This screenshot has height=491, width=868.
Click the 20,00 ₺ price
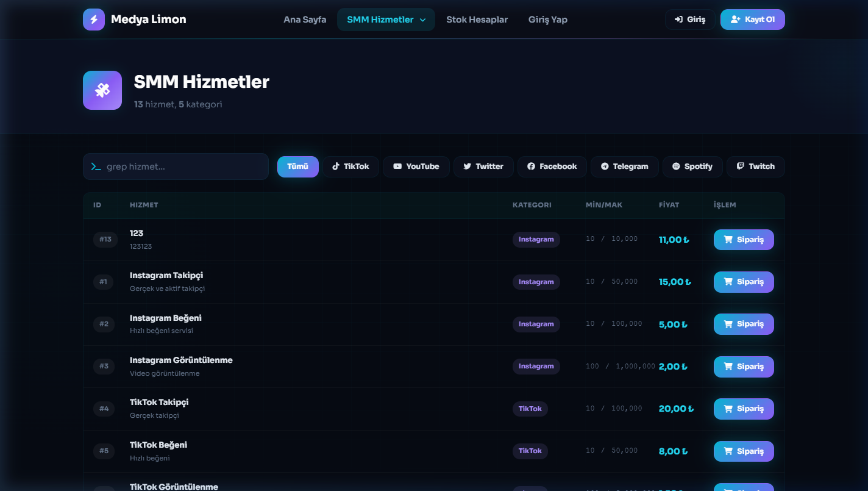click(x=677, y=409)
